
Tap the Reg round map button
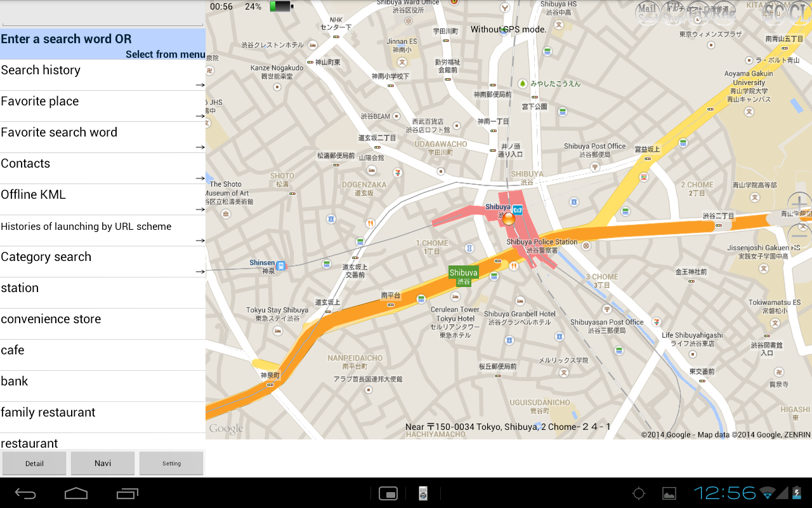(724, 13)
